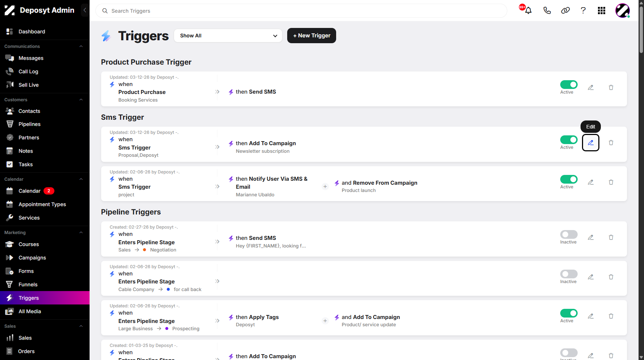Collapse the Calendar sidebar section
The width and height of the screenshot is (644, 360).
click(x=81, y=179)
